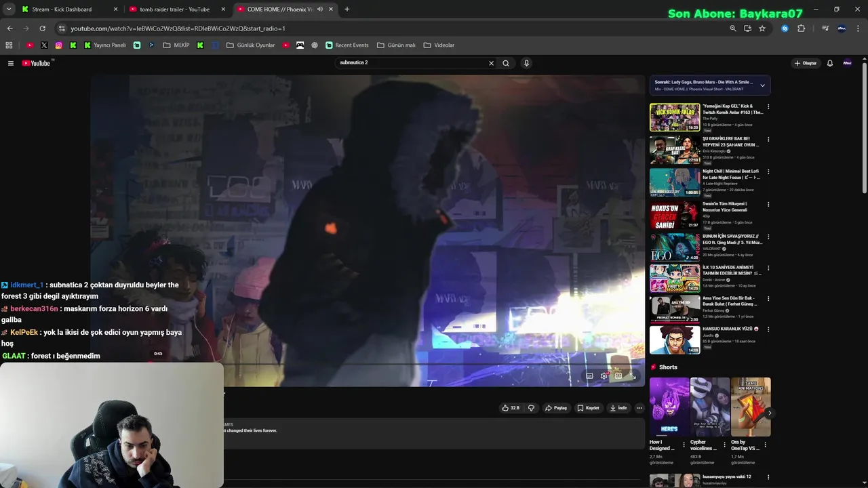Open the Chrome zoom magnifier icon

[x=732, y=28]
